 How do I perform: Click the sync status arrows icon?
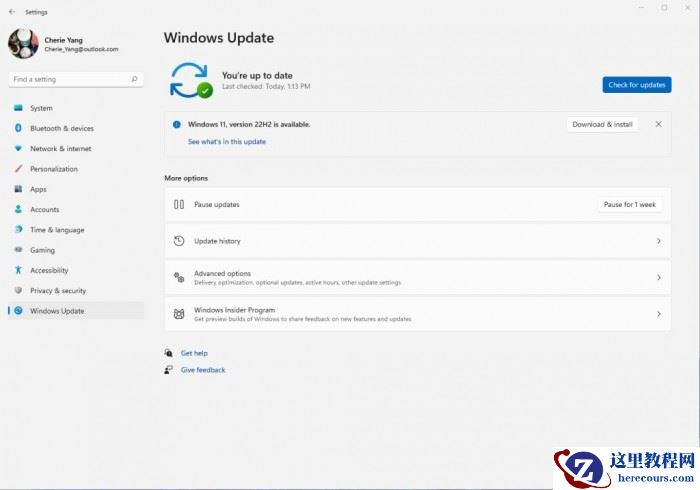(x=191, y=80)
